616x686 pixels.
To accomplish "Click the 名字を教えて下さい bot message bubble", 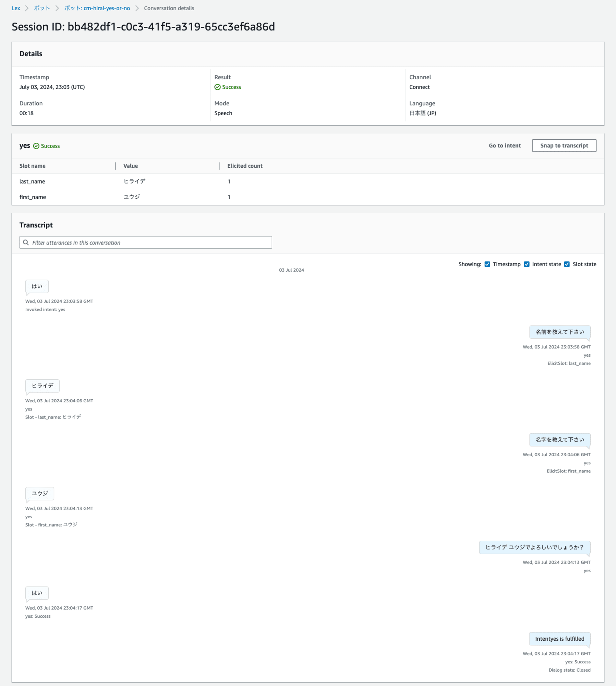I will (x=560, y=440).
